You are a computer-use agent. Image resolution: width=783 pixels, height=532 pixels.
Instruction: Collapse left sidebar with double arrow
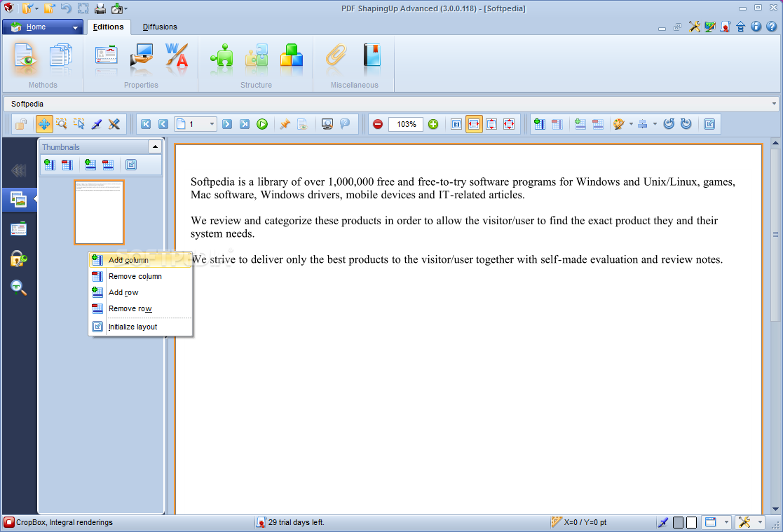18,171
